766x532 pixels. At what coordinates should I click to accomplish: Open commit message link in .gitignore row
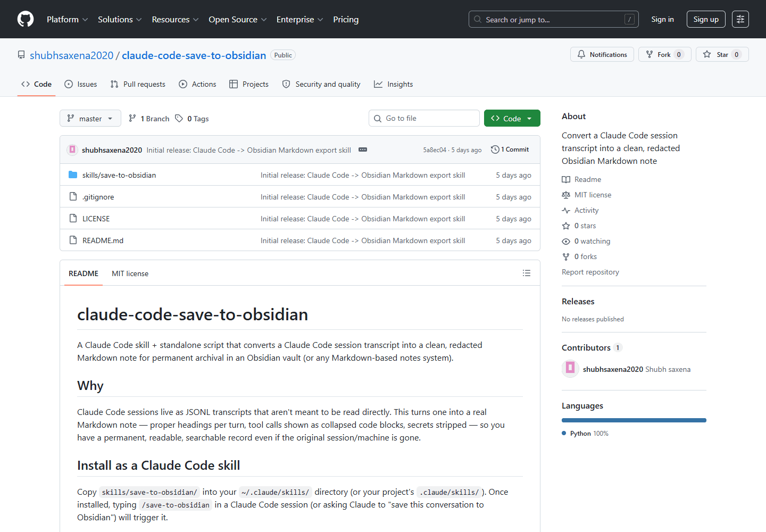click(363, 197)
